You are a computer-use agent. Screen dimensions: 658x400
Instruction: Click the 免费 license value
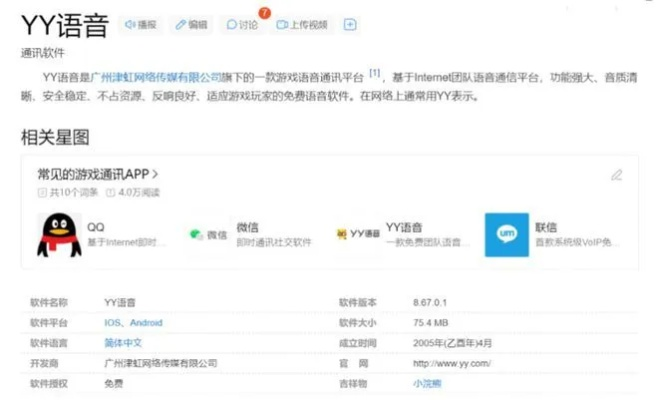[x=113, y=384]
